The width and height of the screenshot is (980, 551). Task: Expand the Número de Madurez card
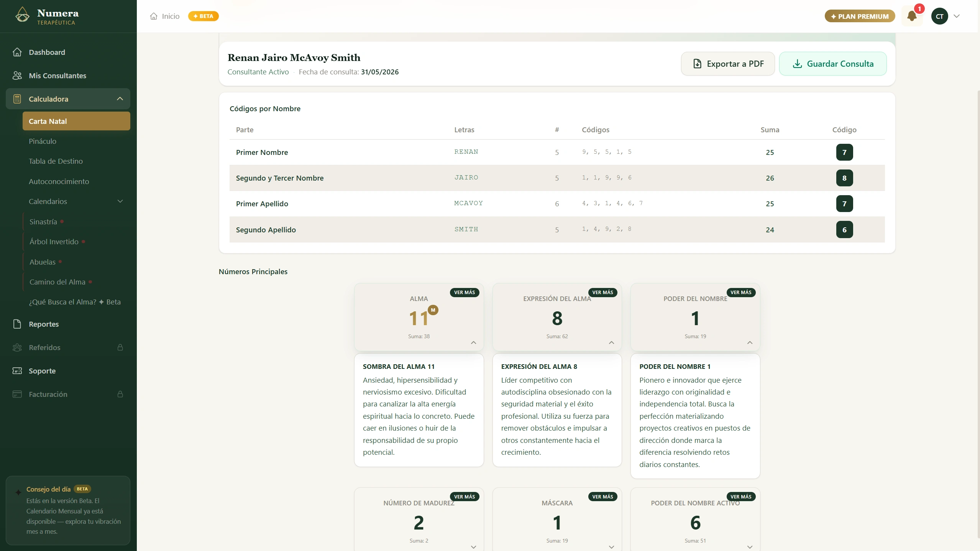(473, 547)
